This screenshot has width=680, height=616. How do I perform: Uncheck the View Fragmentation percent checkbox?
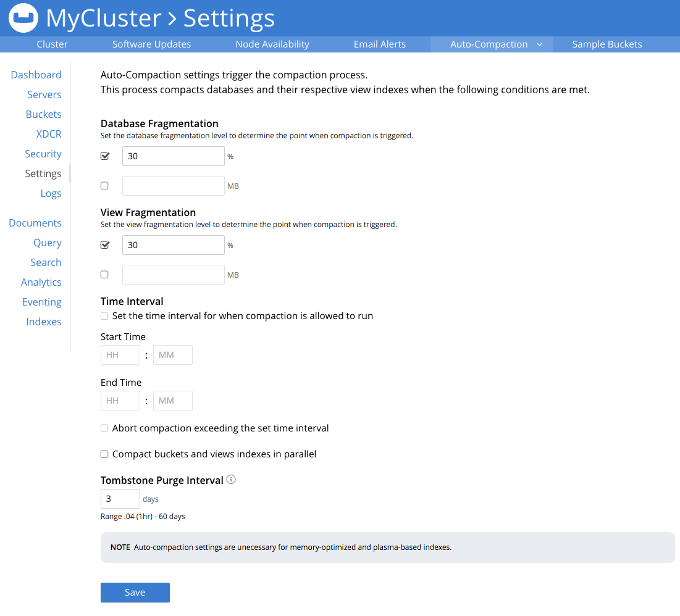click(104, 245)
